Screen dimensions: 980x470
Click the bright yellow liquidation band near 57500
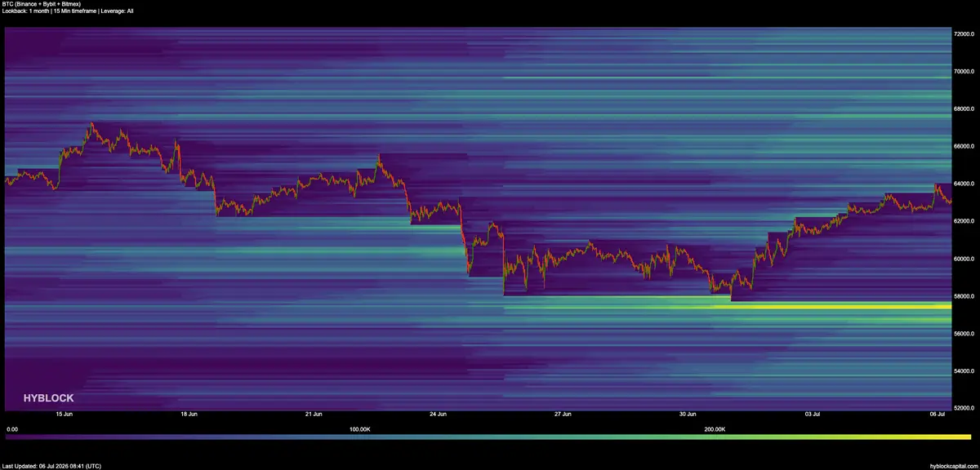click(x=831, y=307)
